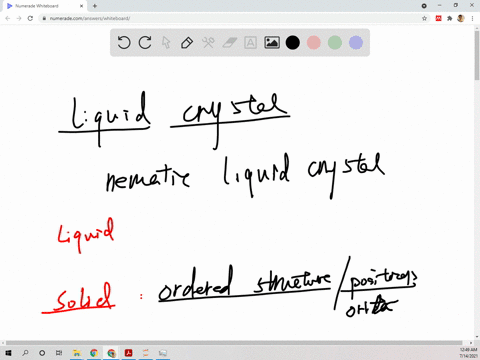This screenshot has width=480, height=360.
Task: Go back in browser history
Action: [x=8, y=18]
